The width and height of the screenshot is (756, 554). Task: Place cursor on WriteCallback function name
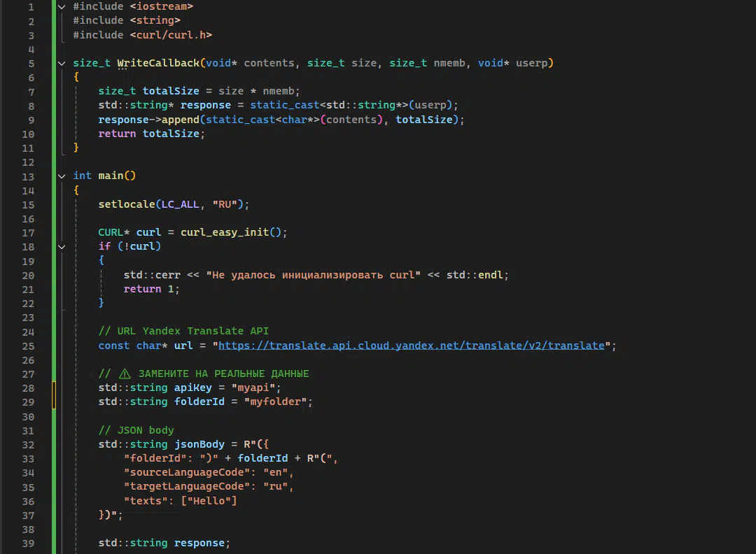coord(158,63)
